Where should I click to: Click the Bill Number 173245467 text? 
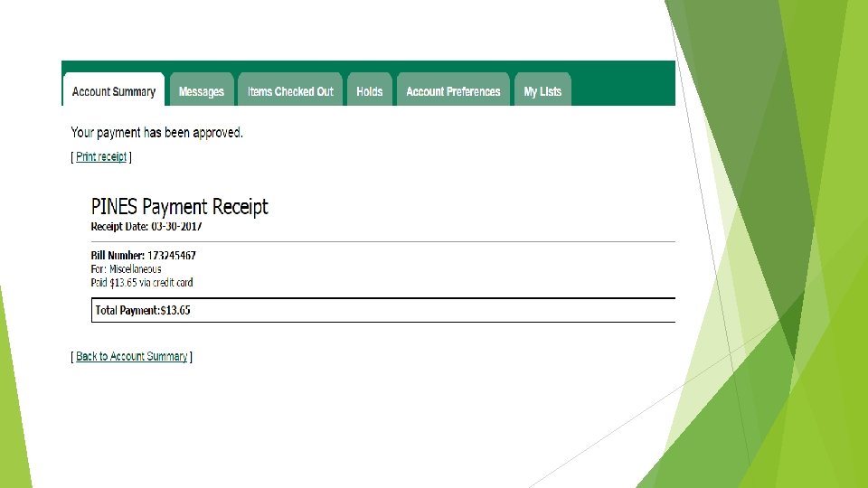point(144,256)
